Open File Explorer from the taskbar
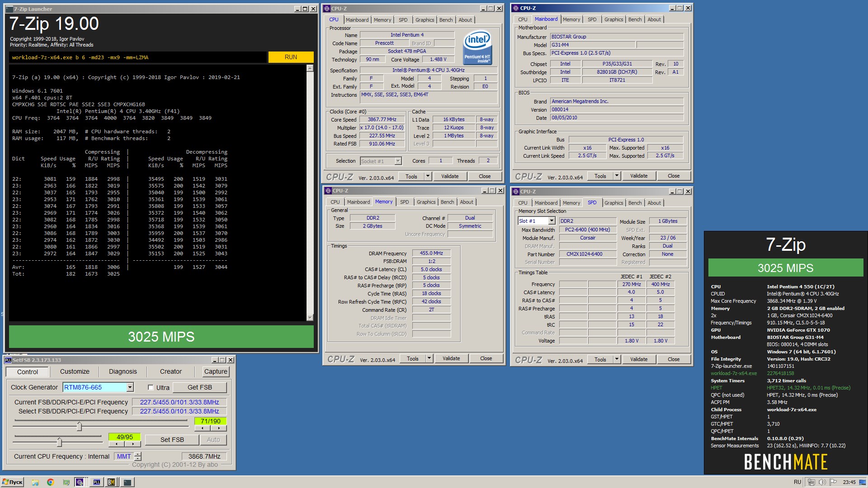The width and height of the screenshot is (868, 488). click(35, 482)
